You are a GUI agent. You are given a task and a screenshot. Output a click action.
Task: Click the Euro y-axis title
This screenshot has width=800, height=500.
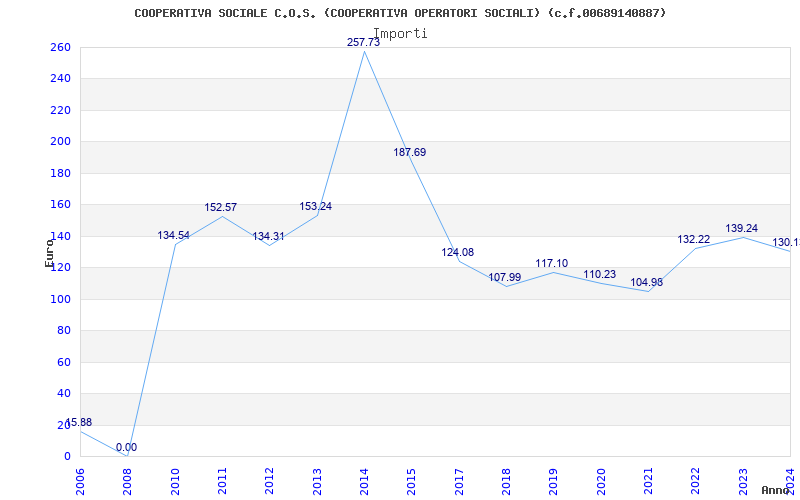(x=49, y=253)
